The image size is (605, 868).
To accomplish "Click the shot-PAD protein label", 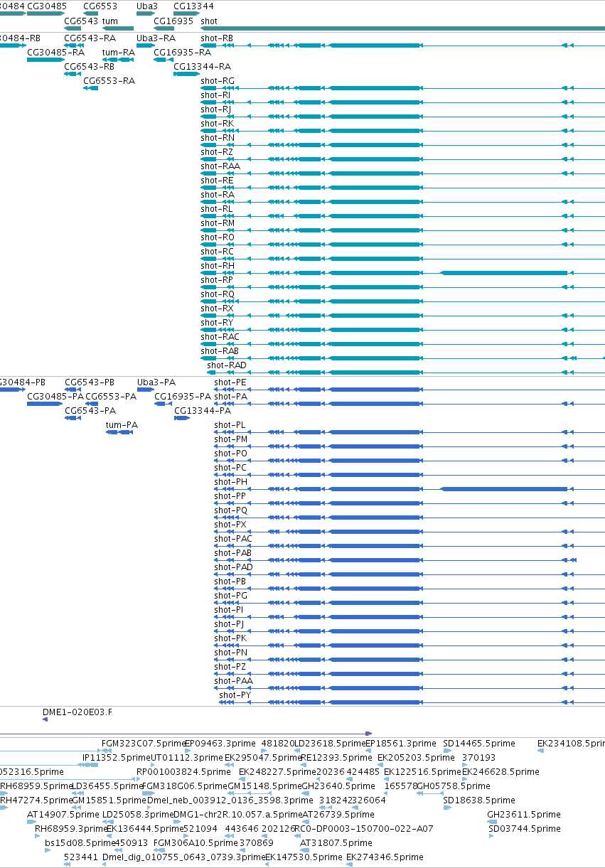I will pyautogui.click(x=233, y=567).
